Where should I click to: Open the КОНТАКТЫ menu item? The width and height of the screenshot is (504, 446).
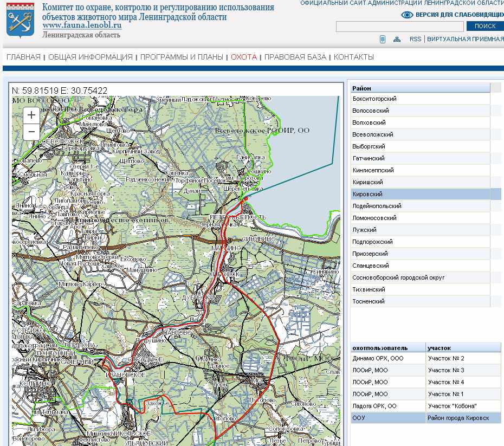[353, 57]
